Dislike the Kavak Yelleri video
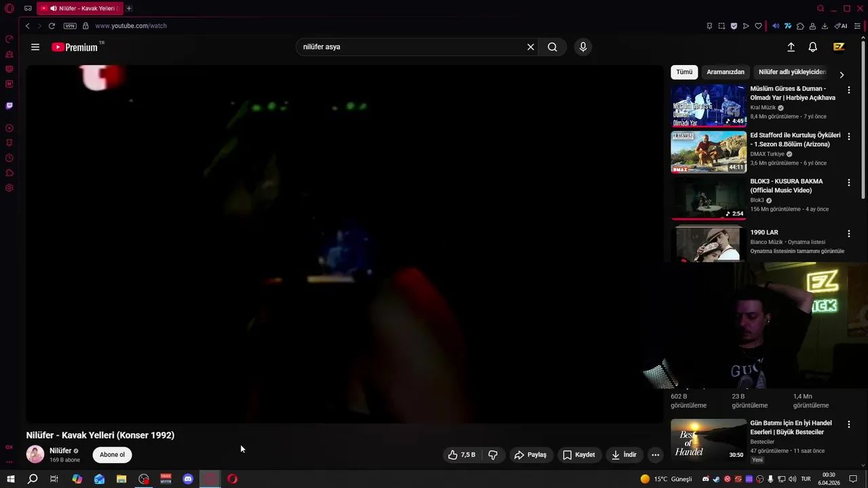 [493, 455]
